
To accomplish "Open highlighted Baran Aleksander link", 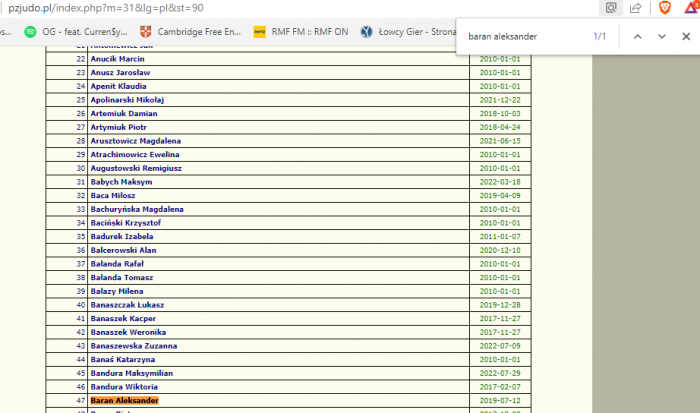I will (125, 400).
